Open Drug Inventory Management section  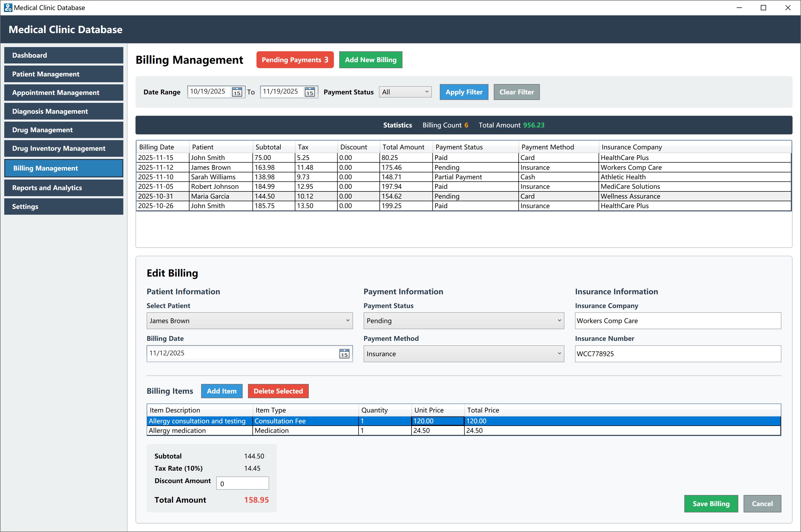pos(64,148)
